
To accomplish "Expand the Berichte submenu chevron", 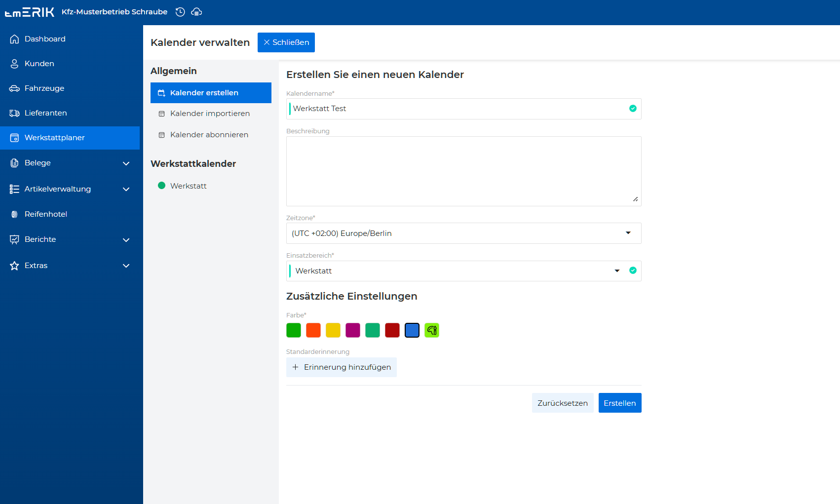I will (x=126, y=240).
